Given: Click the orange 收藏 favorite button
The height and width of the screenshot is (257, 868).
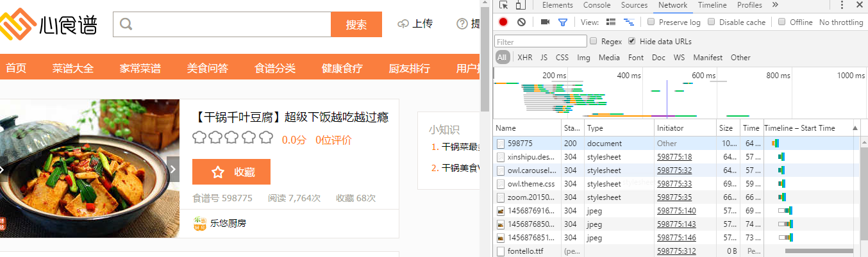Looking at the screenshot, I should [x=231, y=172].
